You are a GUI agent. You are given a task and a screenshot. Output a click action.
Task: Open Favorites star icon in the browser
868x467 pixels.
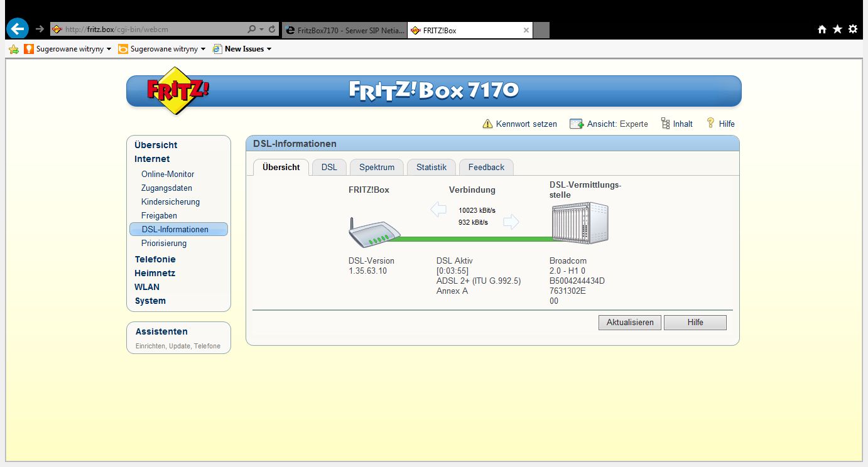click(837, 29)
